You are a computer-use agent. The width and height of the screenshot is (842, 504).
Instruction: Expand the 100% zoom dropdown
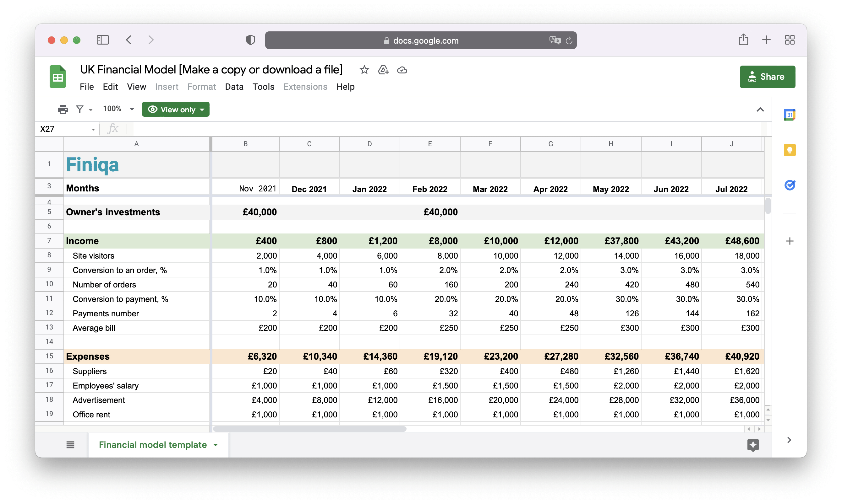[x=132, y=109]
